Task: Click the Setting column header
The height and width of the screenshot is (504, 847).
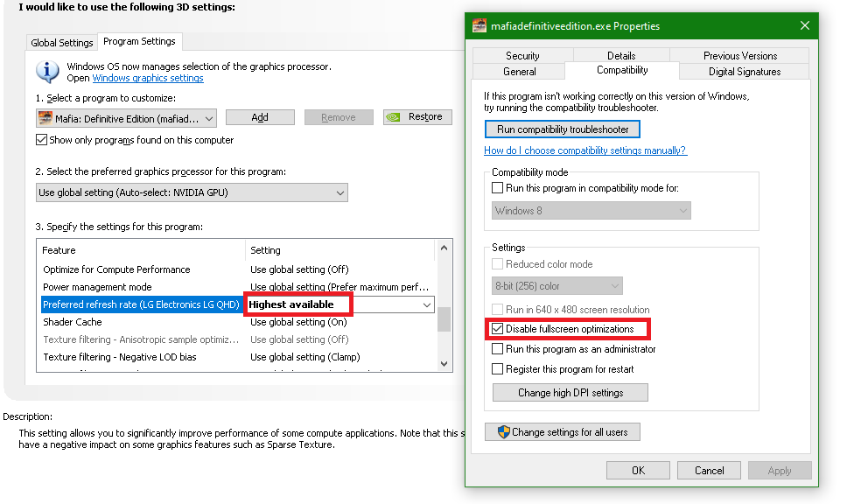Action: pos(340,250)
